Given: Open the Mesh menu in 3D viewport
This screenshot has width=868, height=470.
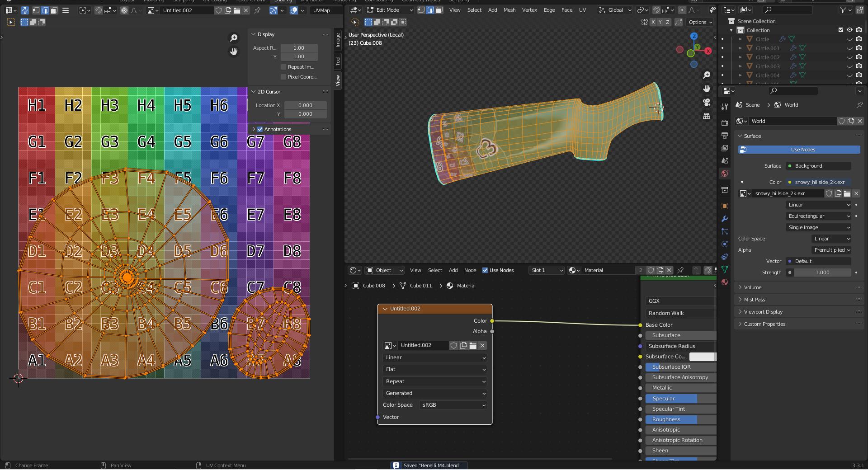Looking at the screenshot, I should pyautogui.click(x=509, y=10).
